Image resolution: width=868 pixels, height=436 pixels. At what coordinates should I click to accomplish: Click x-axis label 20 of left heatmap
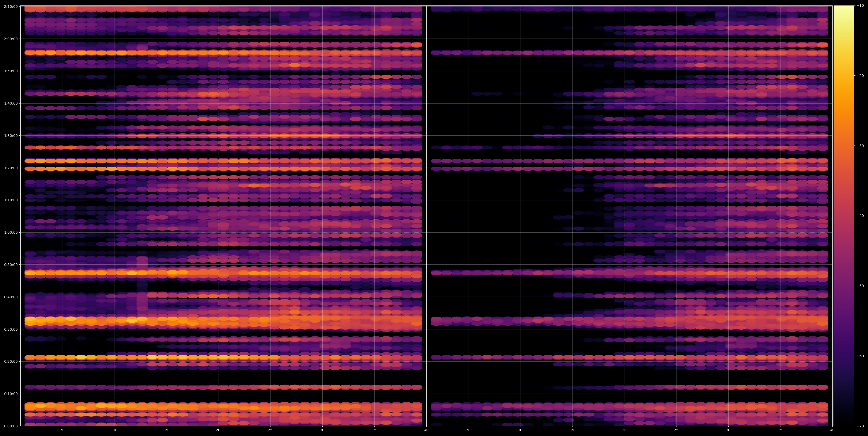[x=218, y=430]
